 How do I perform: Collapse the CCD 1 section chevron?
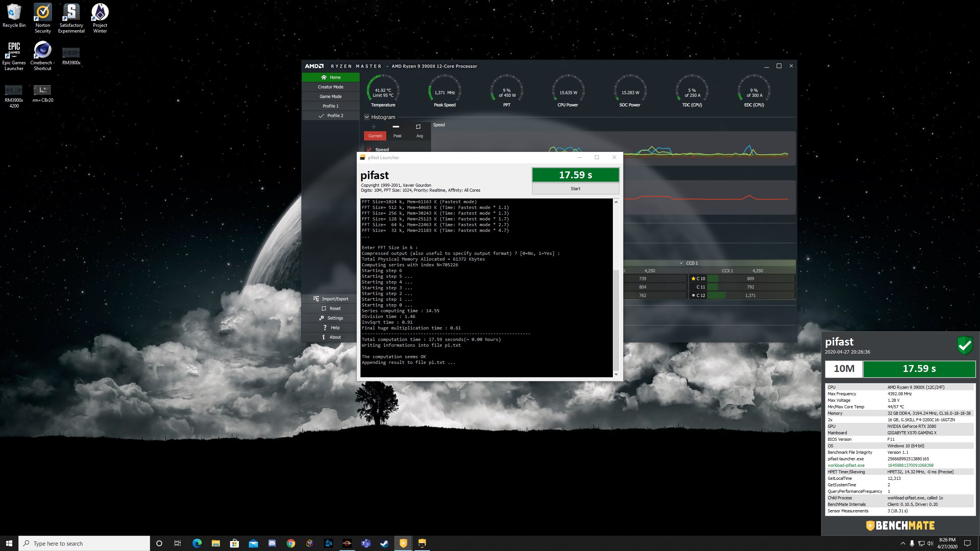[x=681, y=263]
